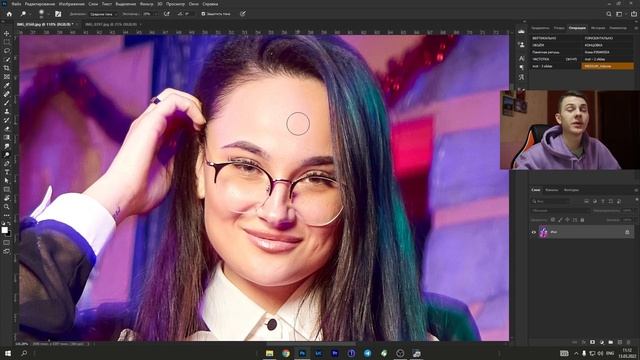Select the Clone Stamp tool

7,111
